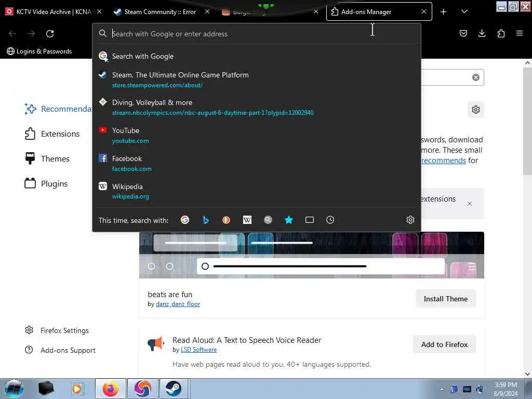Open search settings gear in dropdown
Image resolution: width=532 pixels, height=399 pixels.
pyautogui.click(x=410, y=220)
